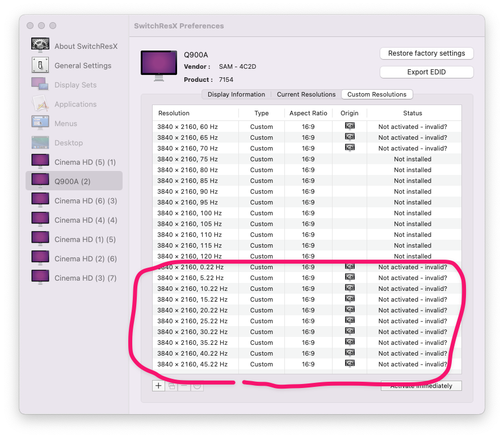Select the 3840 × 2160, 115 Hz row
The height and width of the screenshot is (438, 504).
[307, 245]
